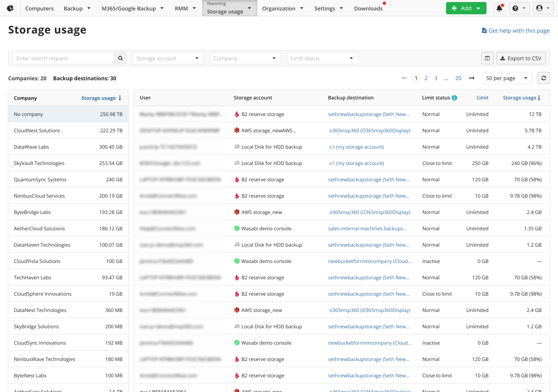The width and height of the screenshot is (558, 392).
Task: Open the Limit status filter dropdown
Action: pyautogui.click(x=322, y=58)
